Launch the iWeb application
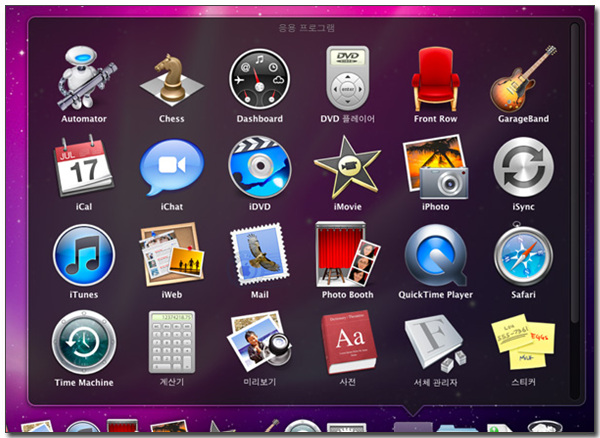 172,254
